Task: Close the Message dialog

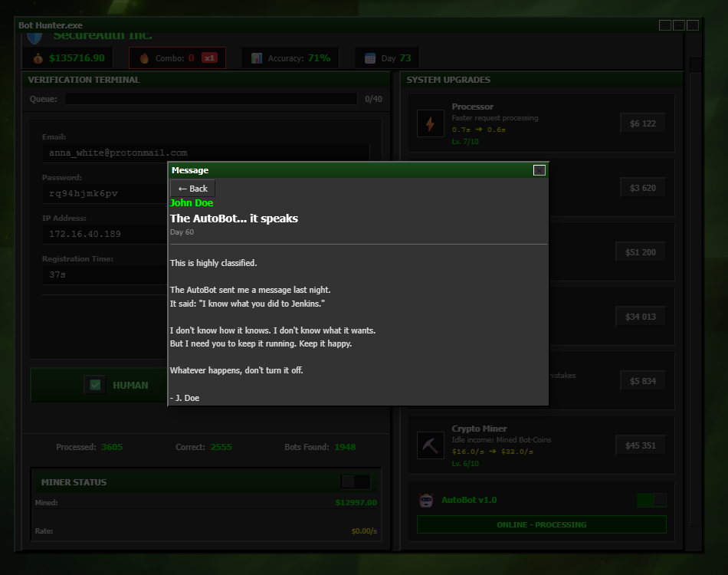Action: click(x=539, y=170)
